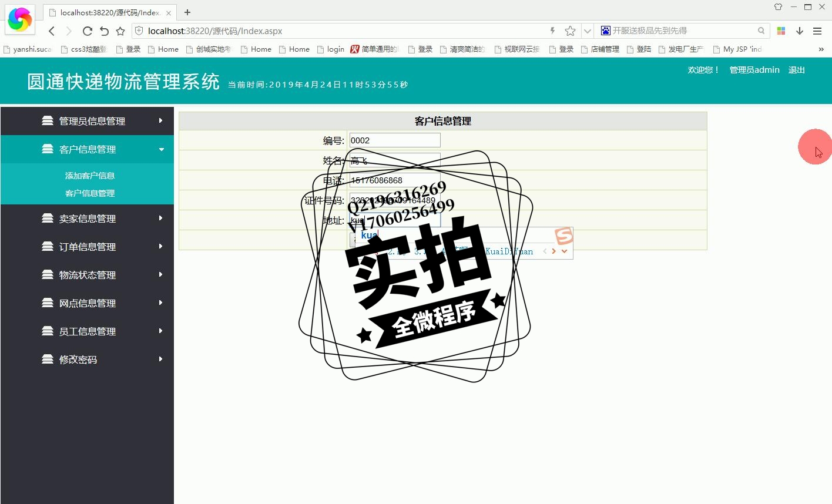Image resolution: width=832 pixels, height=504 pixels.
Task: Click the 管理员admin link
Action: (754, 70)
